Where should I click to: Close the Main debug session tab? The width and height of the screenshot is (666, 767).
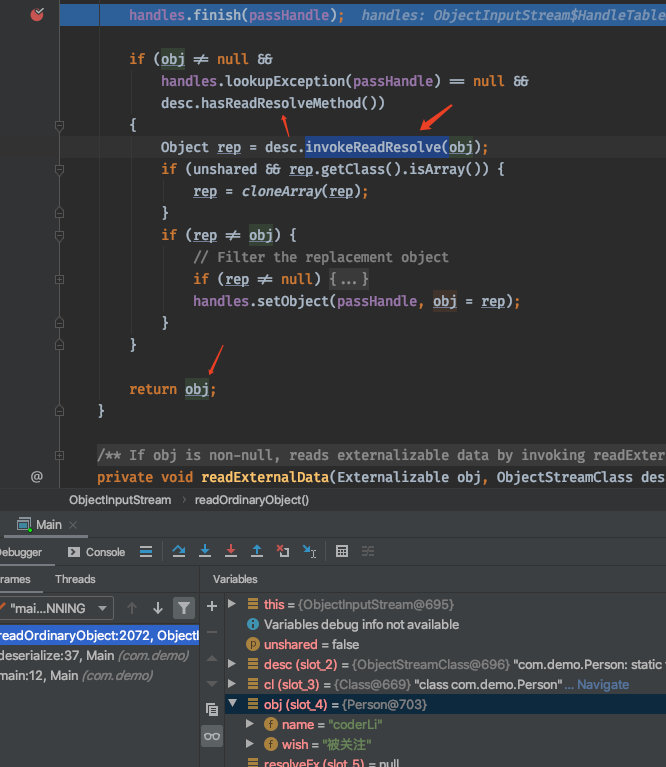(x=73, y=524)
